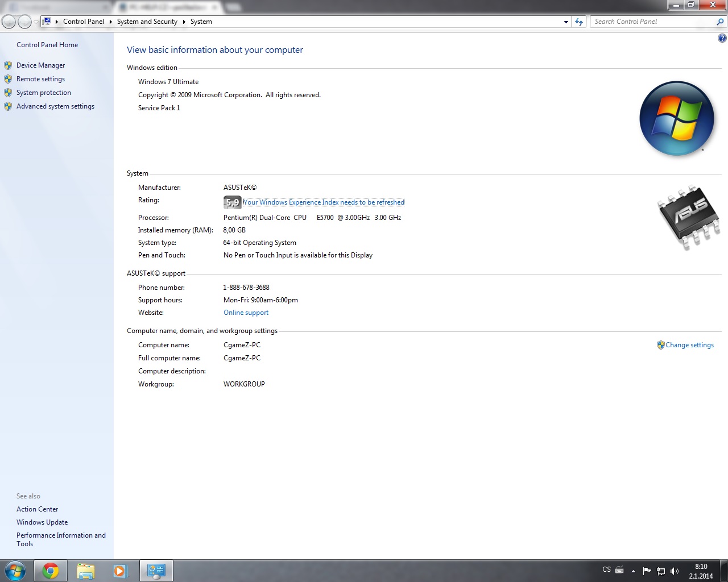
Task: Open the recent pages dropdown arrow
Action: (x=36, y=22)
